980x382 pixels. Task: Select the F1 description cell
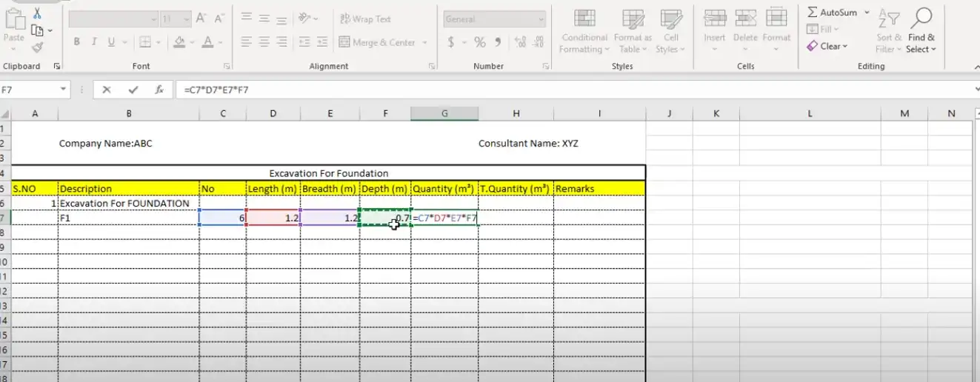pyautogui.click(x=129, y=218)
